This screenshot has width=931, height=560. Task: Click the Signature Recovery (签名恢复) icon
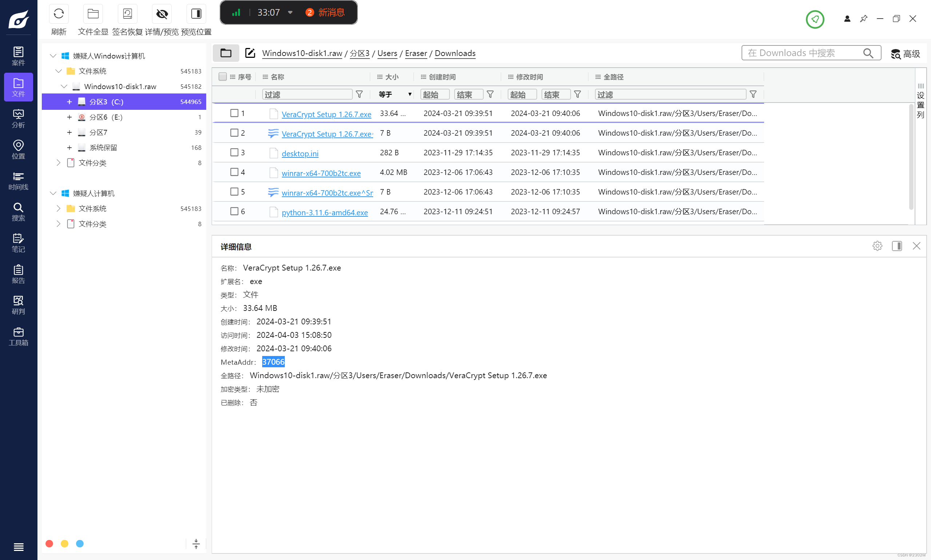[127, 14]
